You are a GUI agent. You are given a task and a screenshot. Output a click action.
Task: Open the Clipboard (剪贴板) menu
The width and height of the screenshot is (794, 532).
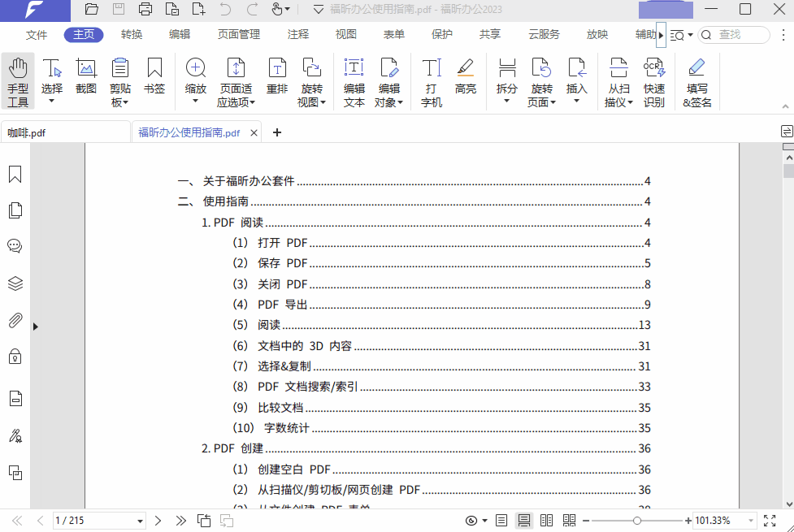coord(120,81)
